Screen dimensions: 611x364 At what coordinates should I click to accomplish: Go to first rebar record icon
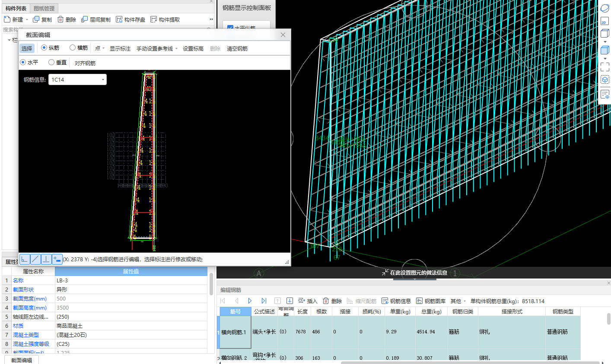pos(223,301)
